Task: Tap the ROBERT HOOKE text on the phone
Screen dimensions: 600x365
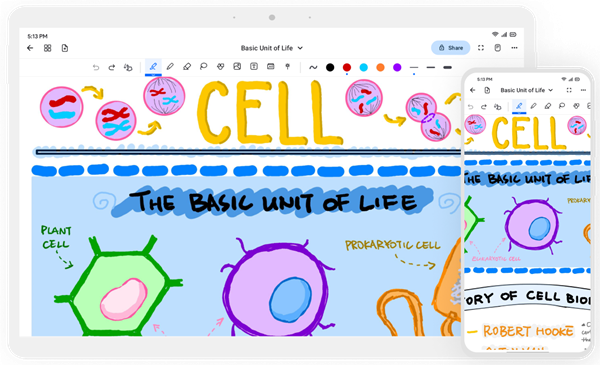Action: tap(528, 331)
